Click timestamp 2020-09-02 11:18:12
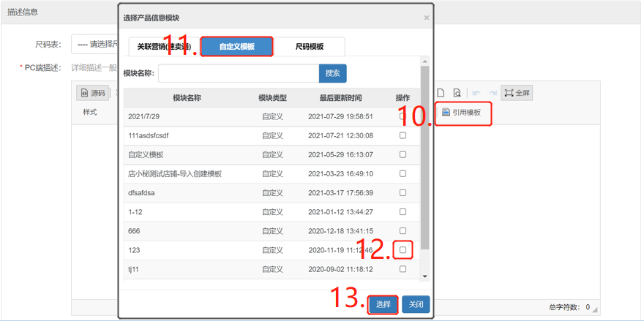 pyautogui.click(x=340, y=269)
